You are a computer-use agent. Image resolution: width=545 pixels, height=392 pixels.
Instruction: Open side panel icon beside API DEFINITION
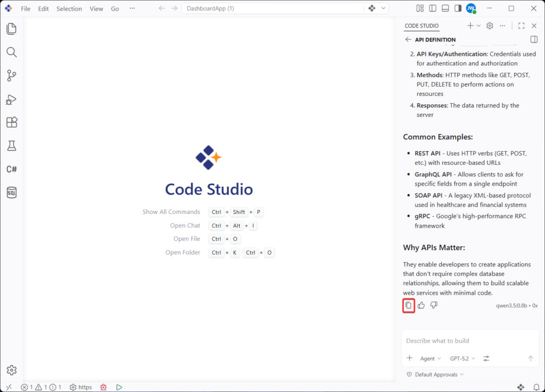[x=534, y=39]
